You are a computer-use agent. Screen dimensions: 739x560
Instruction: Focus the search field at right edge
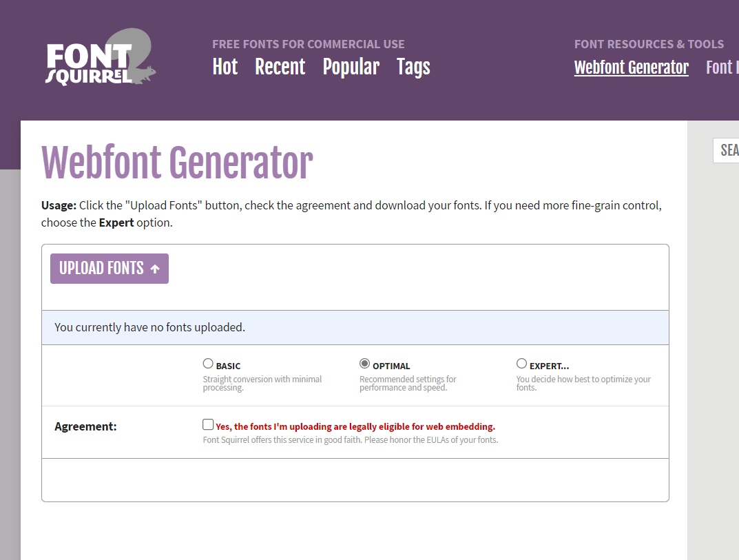(727, 150)
